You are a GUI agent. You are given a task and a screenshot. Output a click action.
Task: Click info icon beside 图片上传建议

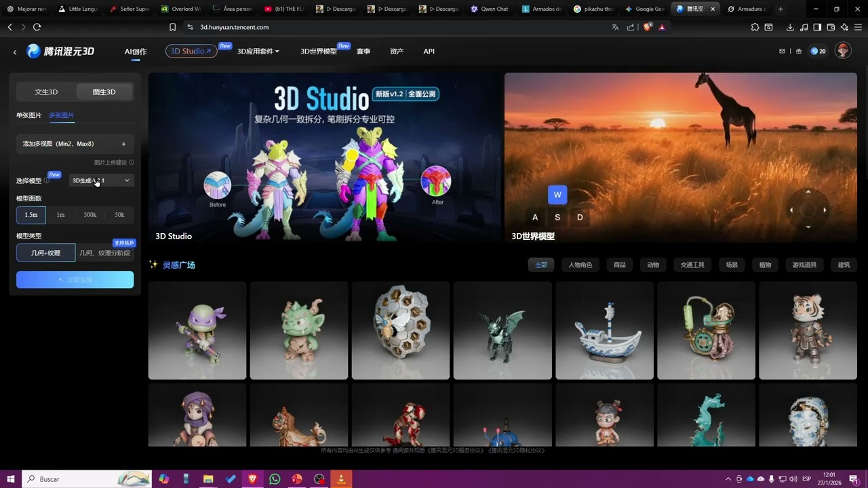pos(132,162)
